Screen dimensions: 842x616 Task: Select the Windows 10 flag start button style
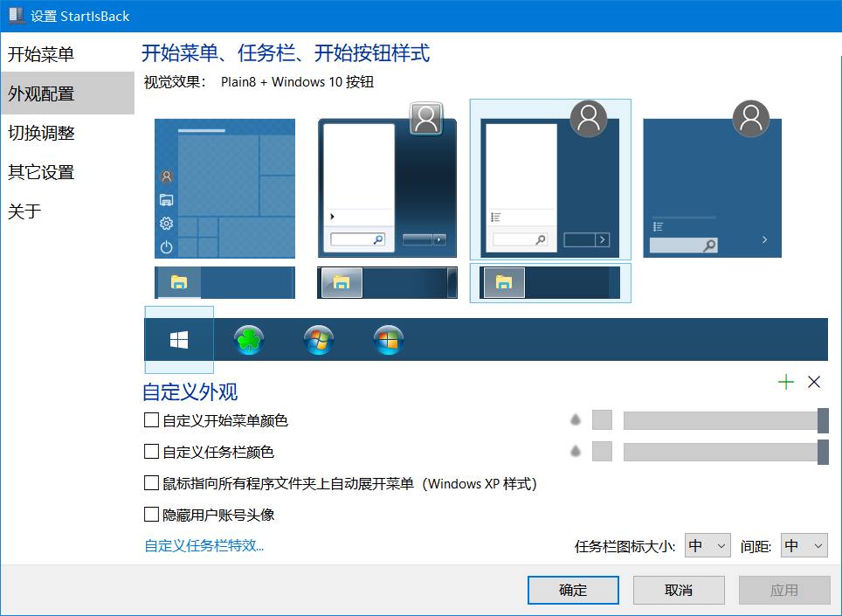point(178,338)
